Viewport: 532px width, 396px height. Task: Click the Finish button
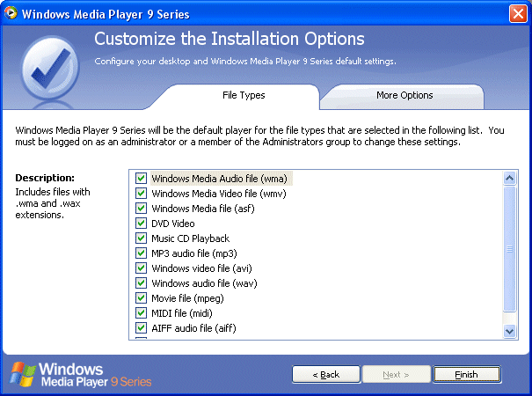(466, 374)
